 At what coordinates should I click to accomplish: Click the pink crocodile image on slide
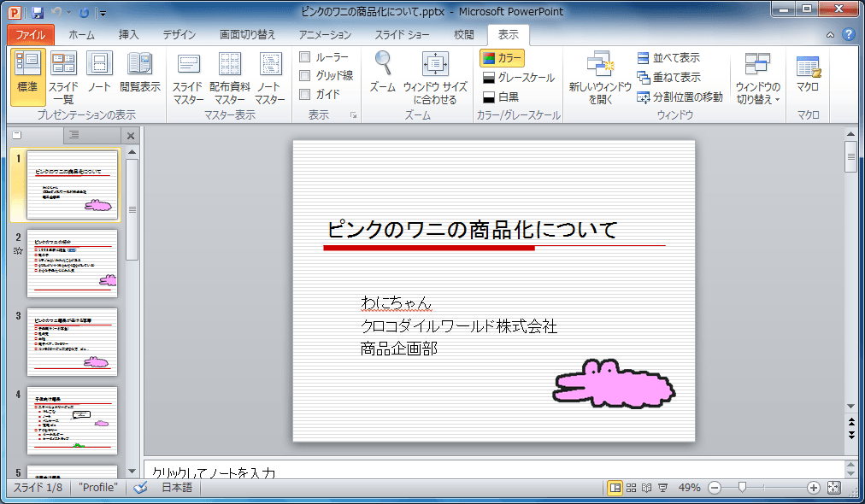614,384
